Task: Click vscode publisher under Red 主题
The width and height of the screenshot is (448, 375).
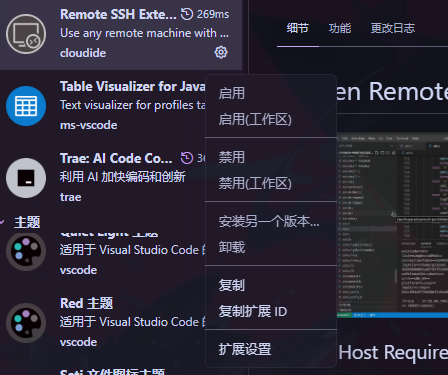Action: click(78, 342)
